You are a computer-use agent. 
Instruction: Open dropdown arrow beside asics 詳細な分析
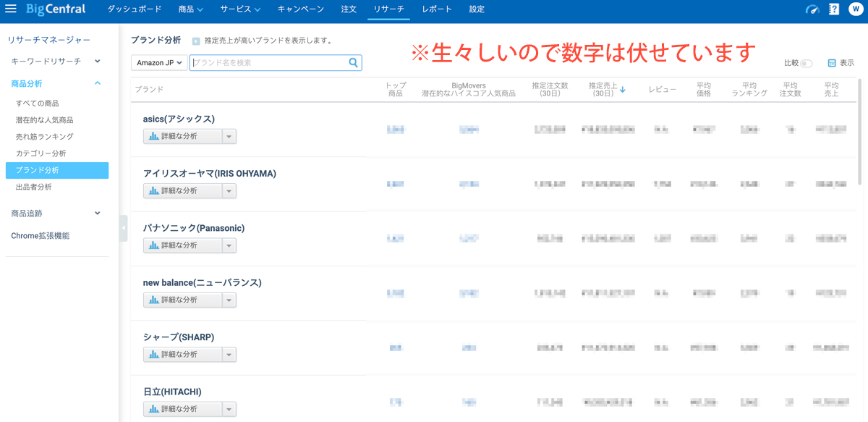(229, 136)
